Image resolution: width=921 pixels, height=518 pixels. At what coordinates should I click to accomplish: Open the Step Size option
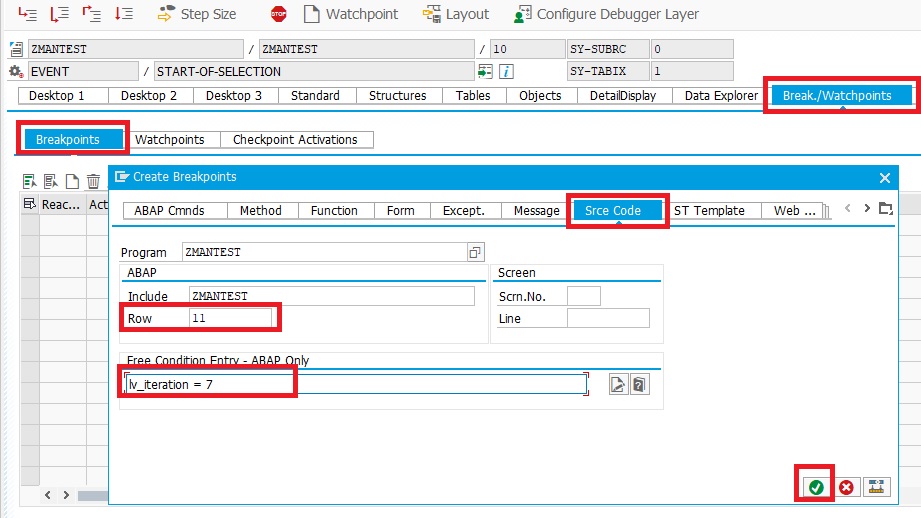point(197,14)
